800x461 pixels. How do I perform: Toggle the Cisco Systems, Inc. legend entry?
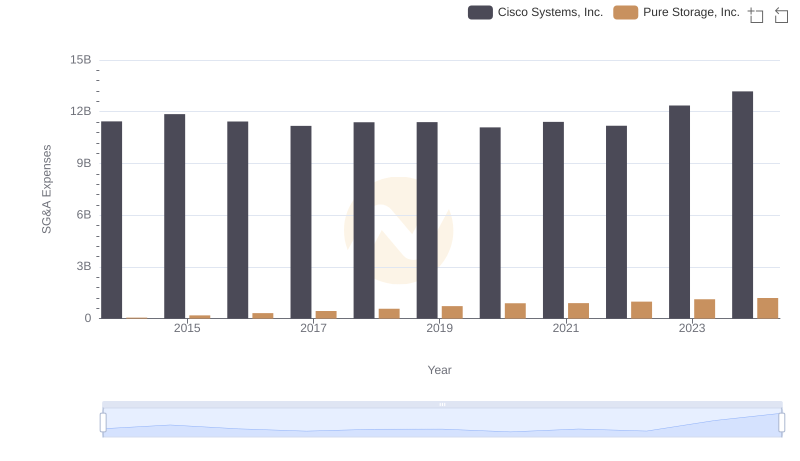click(x=535, y=12)
